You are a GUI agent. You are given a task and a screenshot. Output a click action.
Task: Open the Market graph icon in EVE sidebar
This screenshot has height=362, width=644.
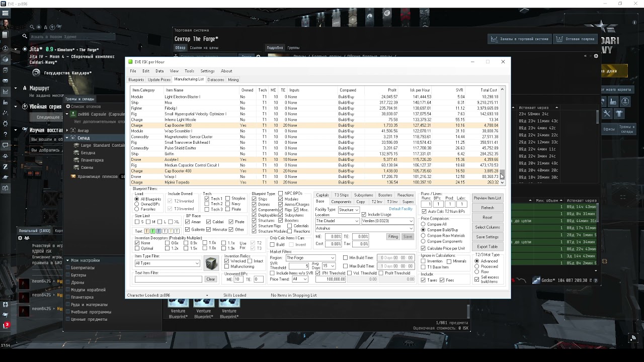click(x=6, y=92)
